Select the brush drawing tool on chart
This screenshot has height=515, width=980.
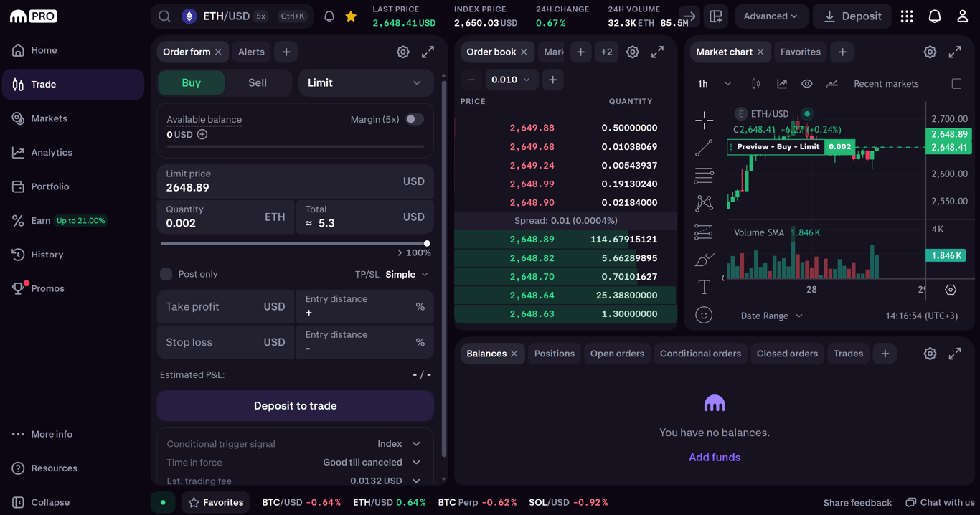704,260
